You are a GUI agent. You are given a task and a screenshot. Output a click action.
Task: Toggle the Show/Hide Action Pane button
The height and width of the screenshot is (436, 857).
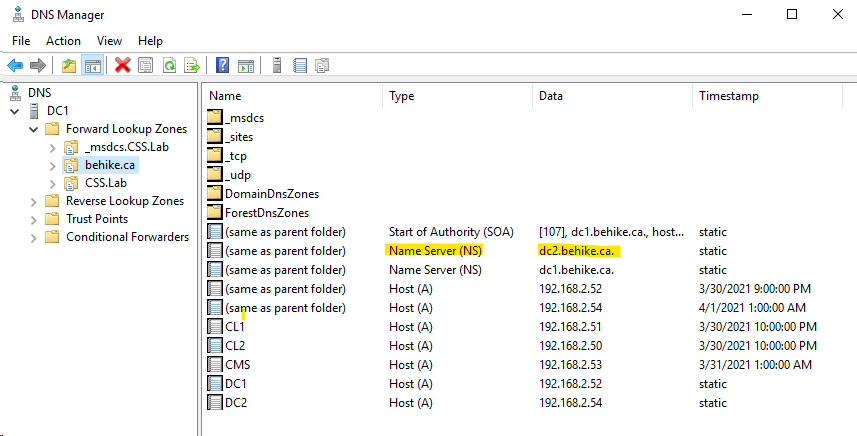coord(246,65)
